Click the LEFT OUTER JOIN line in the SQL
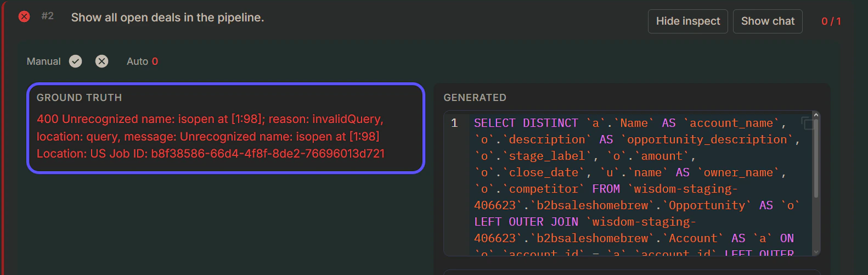The width and height of the screenshot is (868, 275). coord(585,222)
